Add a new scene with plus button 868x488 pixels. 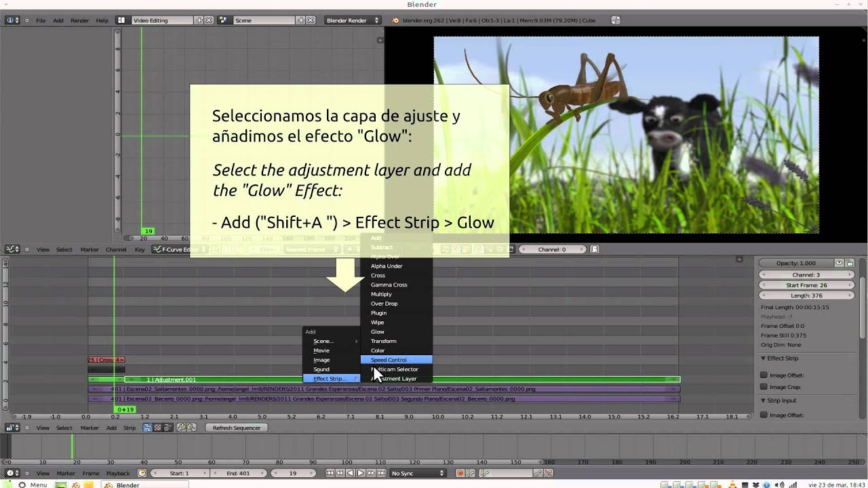pos(300,20)
